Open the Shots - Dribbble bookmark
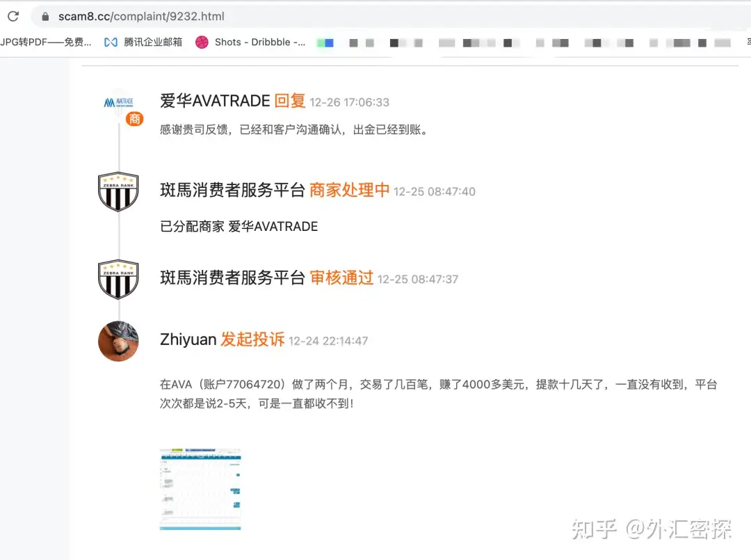 click(x=250, y=42)
